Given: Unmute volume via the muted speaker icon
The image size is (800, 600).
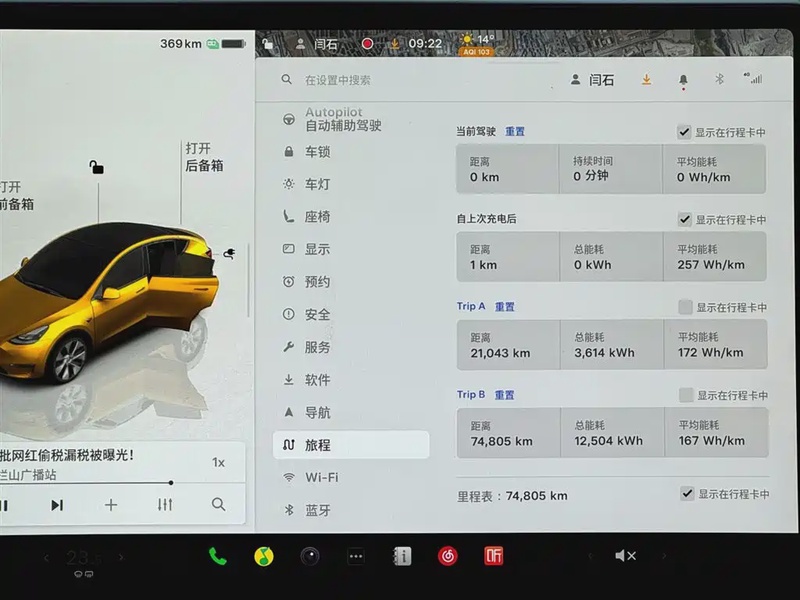Looking at the screenshot, I should click(625, 556).
